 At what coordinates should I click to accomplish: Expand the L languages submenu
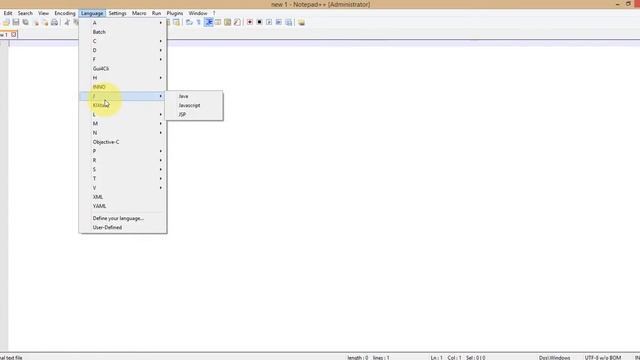[123, 115]
